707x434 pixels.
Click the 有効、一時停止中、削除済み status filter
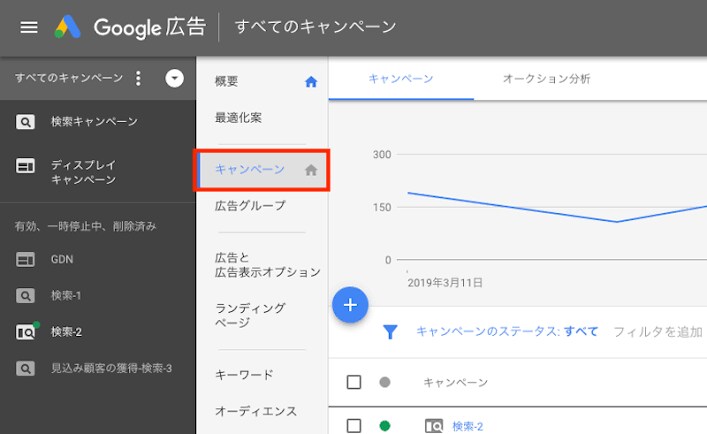pos(85,226)
